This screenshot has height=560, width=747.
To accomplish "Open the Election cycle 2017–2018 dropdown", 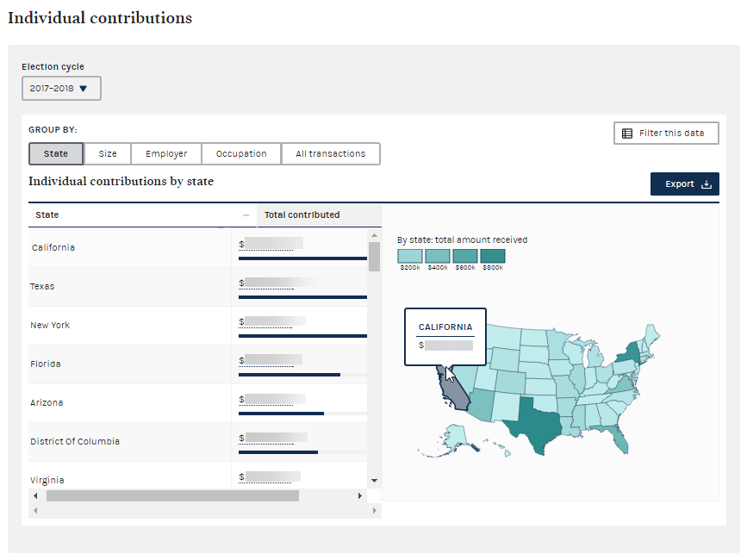I will tap(61, 89).
